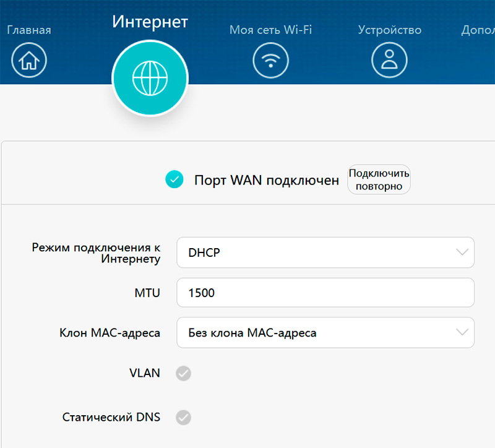Screen dimensions: 495x448
Task: Open the Моя сеть Wi-Fi tab label
Action: click(x=270, y=30)
